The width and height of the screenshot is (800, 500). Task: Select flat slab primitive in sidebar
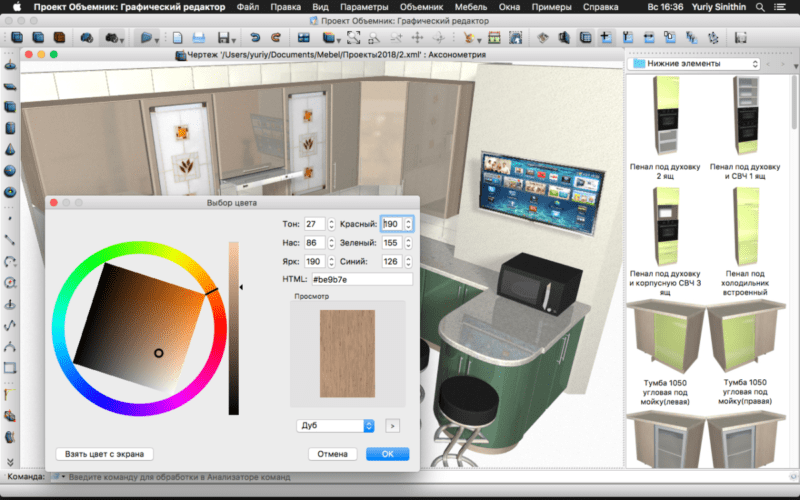point(10,86)
